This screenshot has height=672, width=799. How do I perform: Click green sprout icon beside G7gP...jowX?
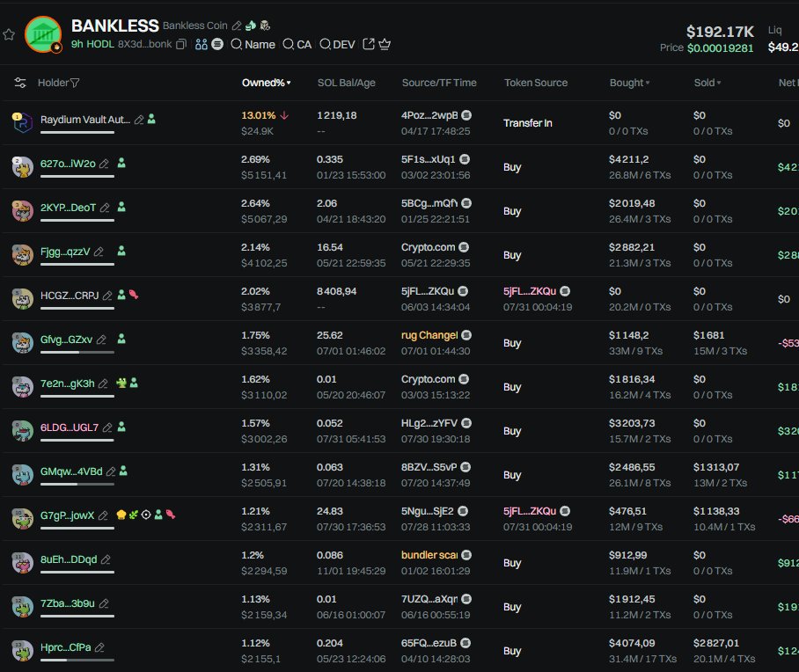[134, 515]
